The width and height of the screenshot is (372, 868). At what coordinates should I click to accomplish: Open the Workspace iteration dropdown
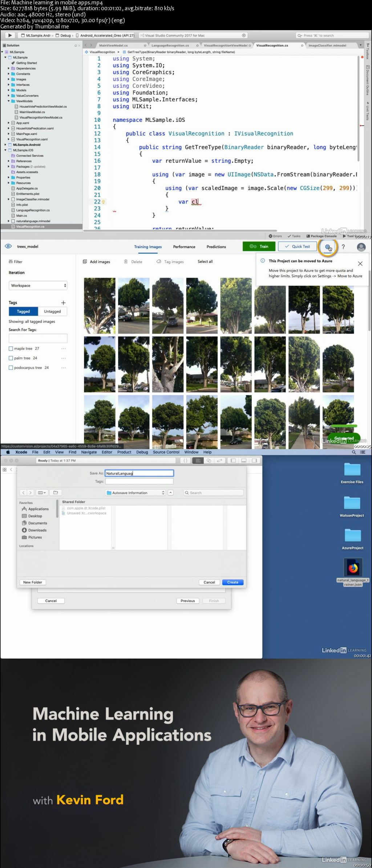coord(38,285)
